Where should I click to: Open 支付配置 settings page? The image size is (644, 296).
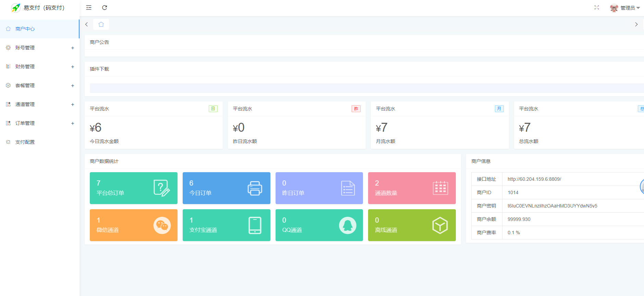click(25, 142)
